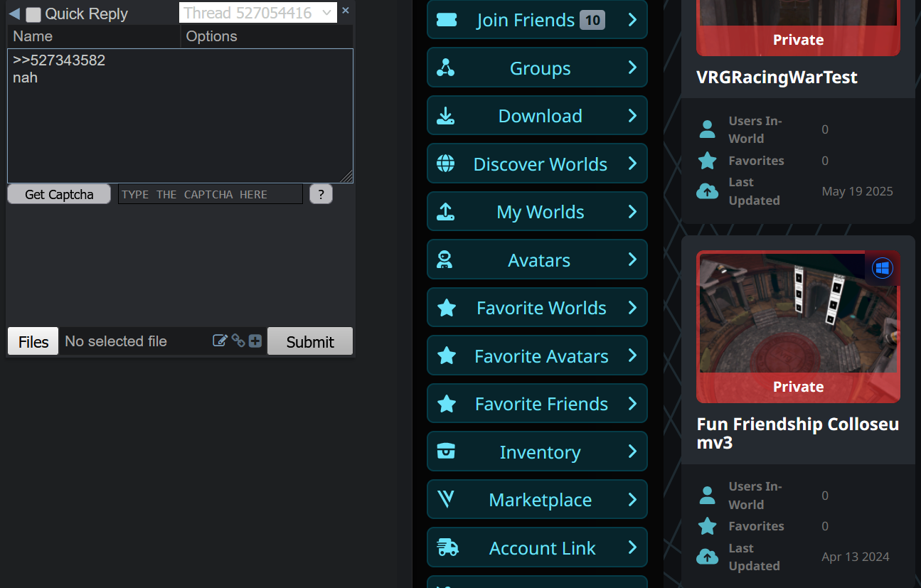Expand the Download chevron arrow
Screen dimensions: 921x588
(632, 116)
